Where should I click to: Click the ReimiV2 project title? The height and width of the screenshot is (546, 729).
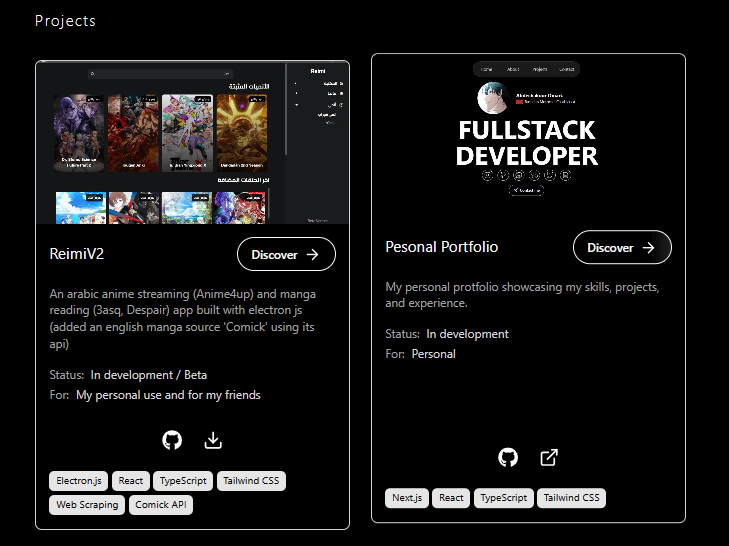tap(75, 254)
